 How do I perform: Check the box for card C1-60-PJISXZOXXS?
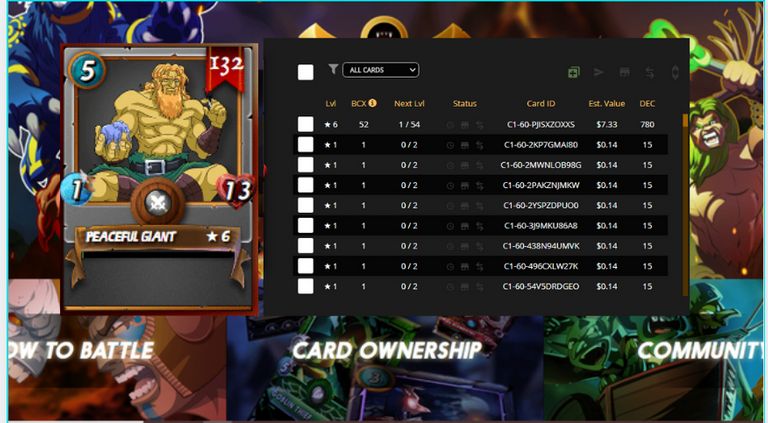[306, 124]
